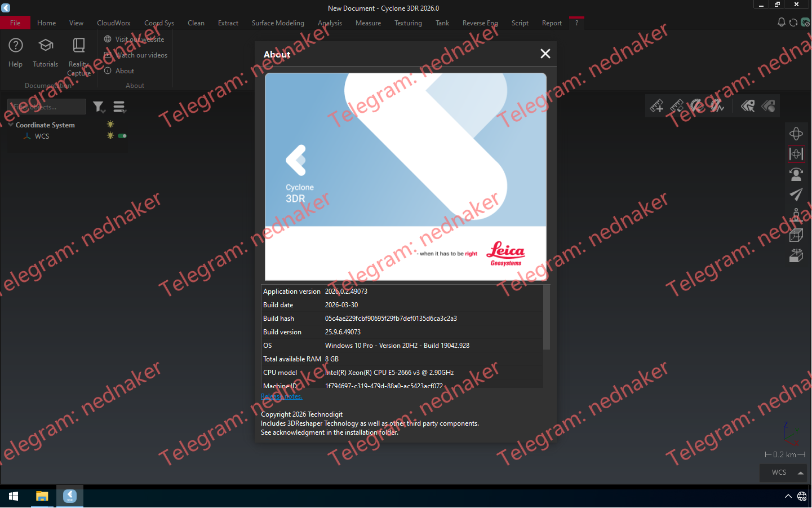Hide WCS using its lightbulb icon

point(110,136)
